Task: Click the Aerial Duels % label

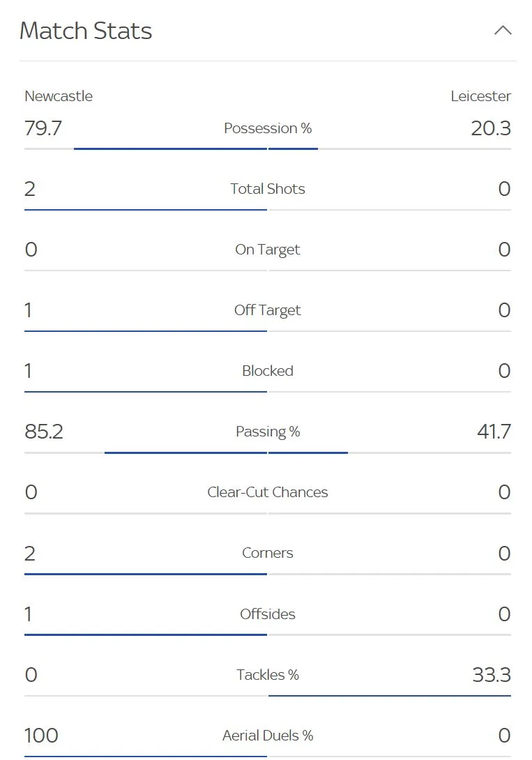Action: (x=268, y=736)
